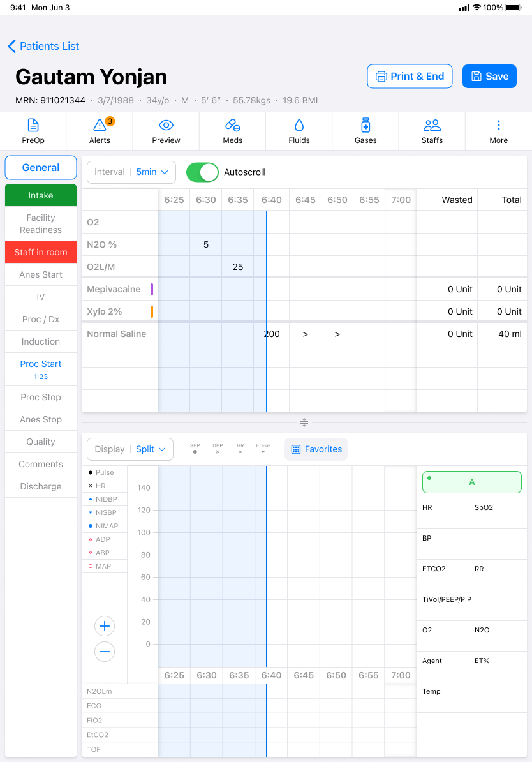
Task: Go back to Patients List
Action: click(x=43, y=46)
